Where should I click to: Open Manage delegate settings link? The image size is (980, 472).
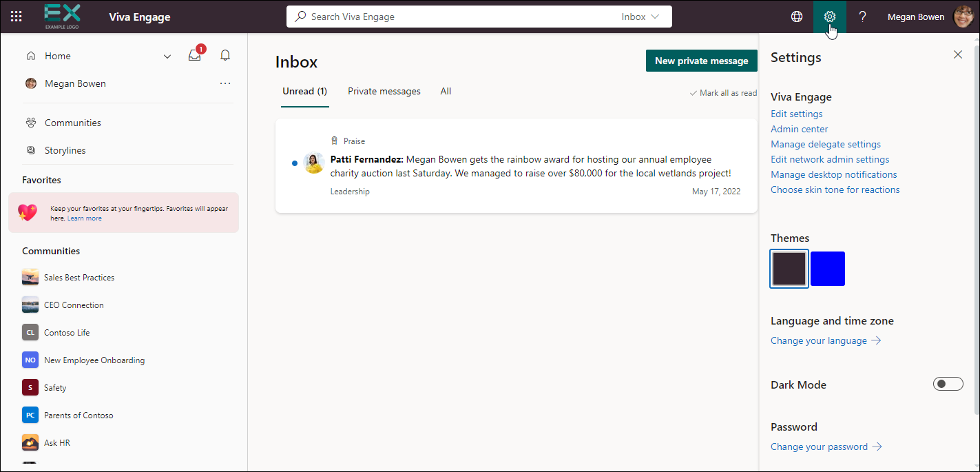pos(826,144)
